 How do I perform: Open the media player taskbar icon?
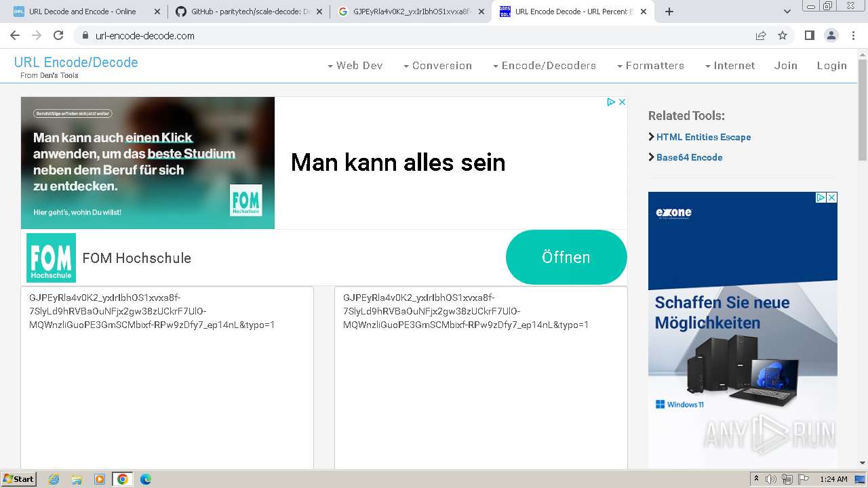tap(100, 479)
